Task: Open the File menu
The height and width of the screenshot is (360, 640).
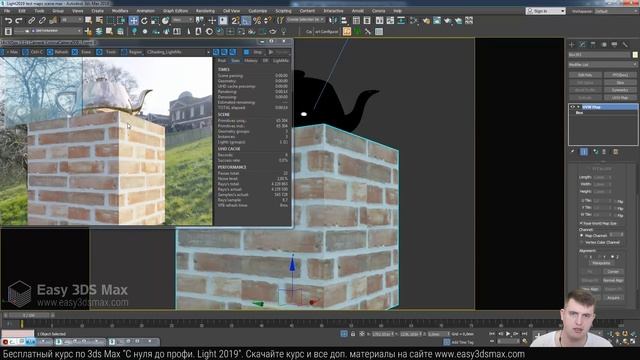Action: (x=7, y=11)
